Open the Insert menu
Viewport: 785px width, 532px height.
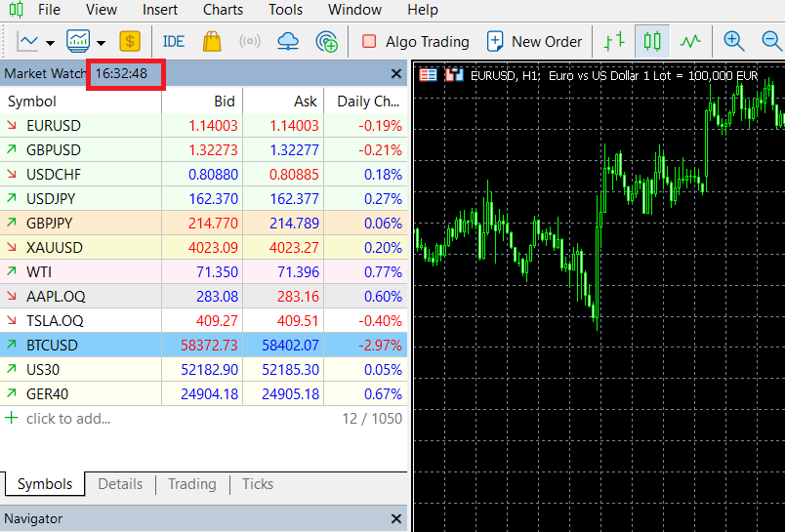coord(160,10)
